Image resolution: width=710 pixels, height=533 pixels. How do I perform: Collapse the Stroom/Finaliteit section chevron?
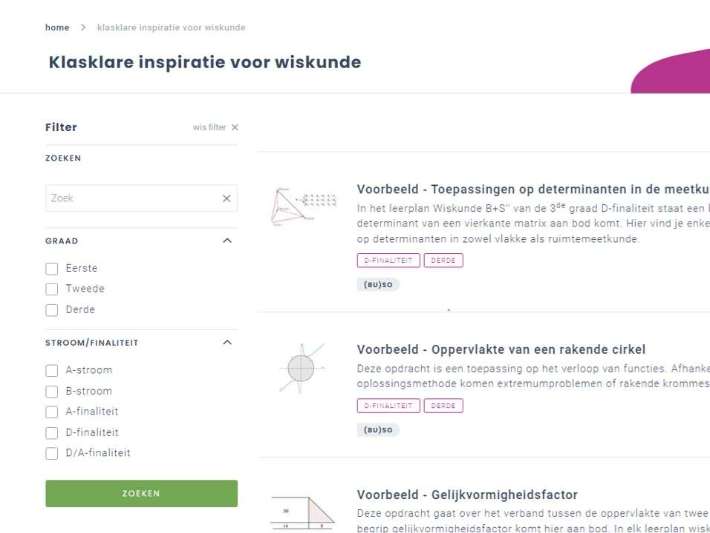click(x=227, y=343)
